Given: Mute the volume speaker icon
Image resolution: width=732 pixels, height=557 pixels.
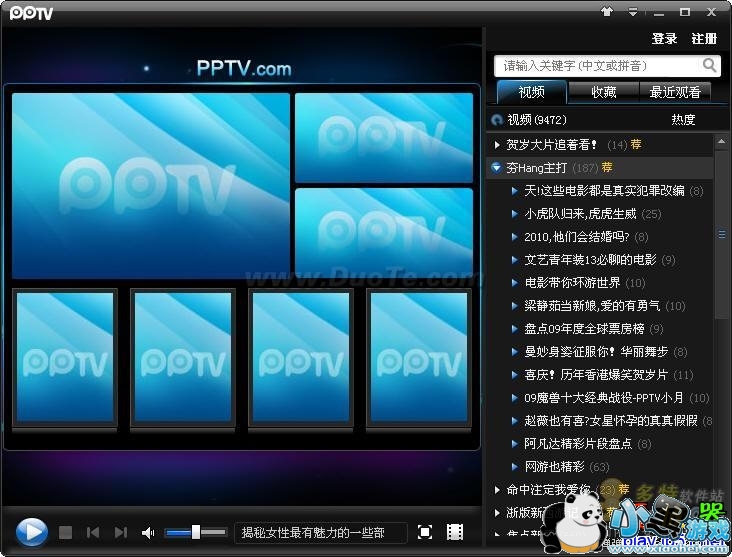Looking at the screenshot, I should pos(148,533).
